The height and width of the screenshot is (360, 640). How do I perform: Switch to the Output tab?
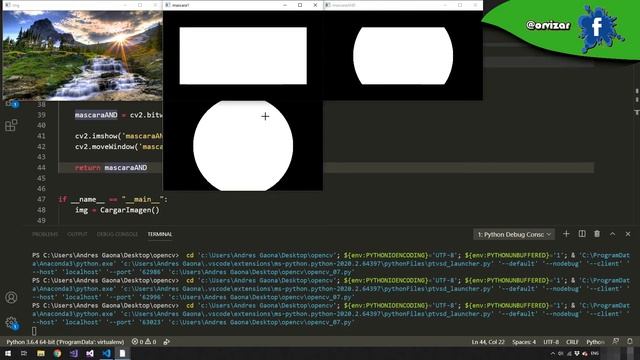click(x=77, y=234)
